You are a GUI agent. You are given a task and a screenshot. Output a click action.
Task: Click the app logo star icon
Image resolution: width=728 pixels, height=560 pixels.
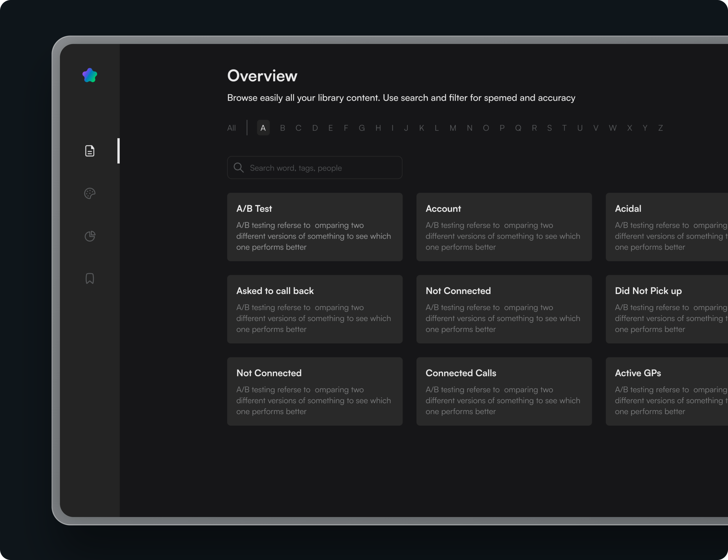coord(90,75)
